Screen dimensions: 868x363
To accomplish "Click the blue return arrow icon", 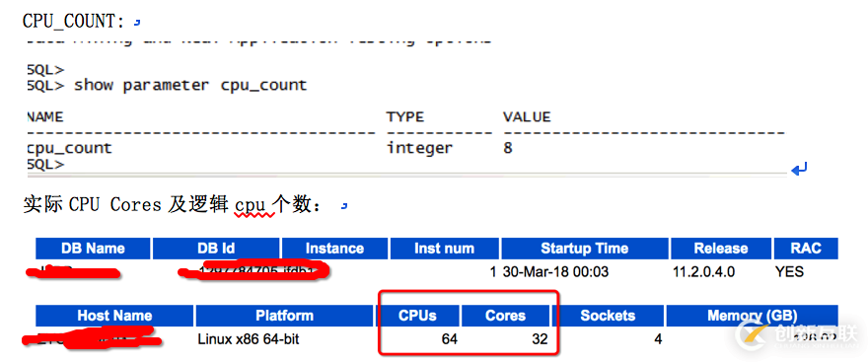I will tap(799, 169).
